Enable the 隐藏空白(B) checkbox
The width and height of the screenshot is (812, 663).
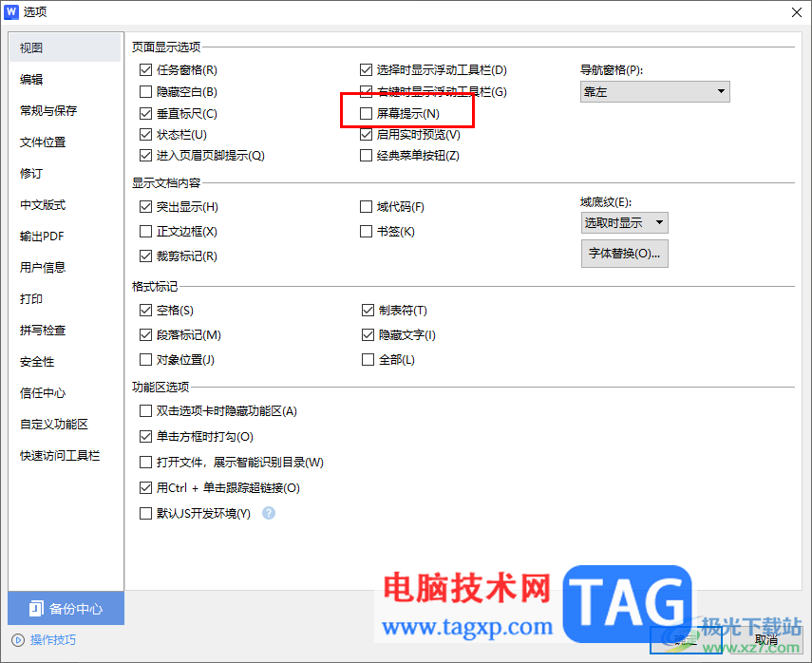click(145, 92)
